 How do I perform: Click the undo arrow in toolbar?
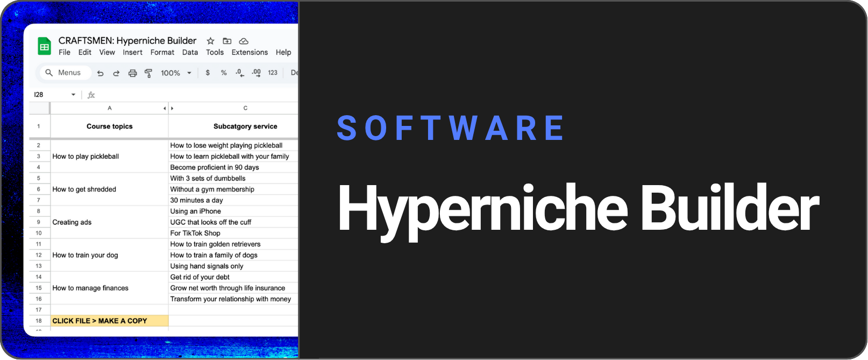(100, 73)
